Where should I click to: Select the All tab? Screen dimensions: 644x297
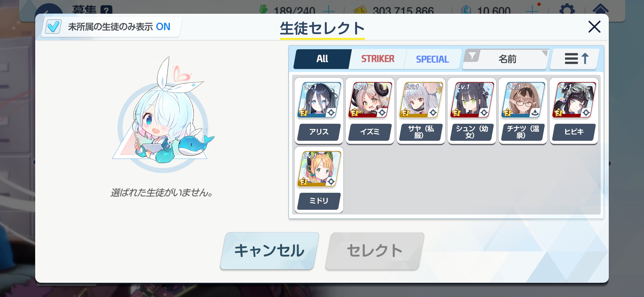(x=322, y=59)
